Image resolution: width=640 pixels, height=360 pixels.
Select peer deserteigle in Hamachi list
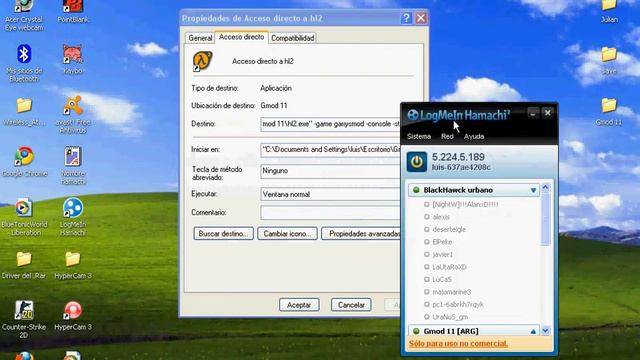[449, 229]
